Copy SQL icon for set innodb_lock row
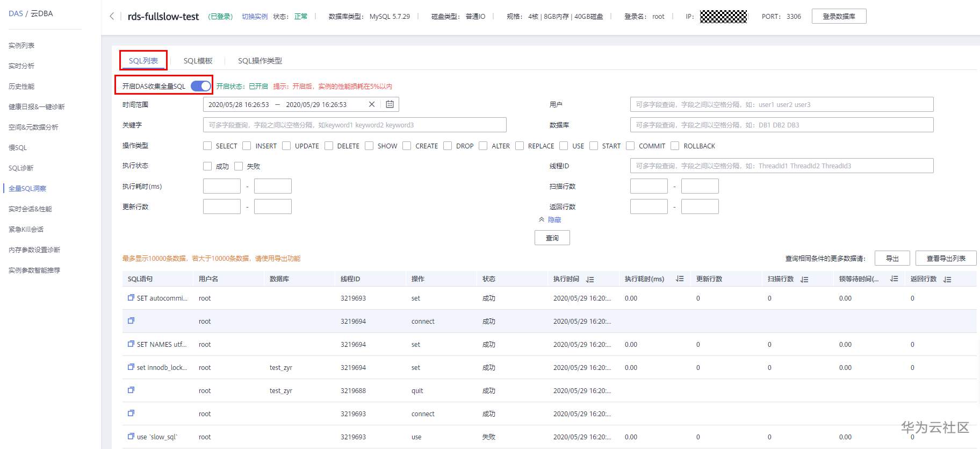The width and height of the screenshot is (980, 449). [131, 367]
